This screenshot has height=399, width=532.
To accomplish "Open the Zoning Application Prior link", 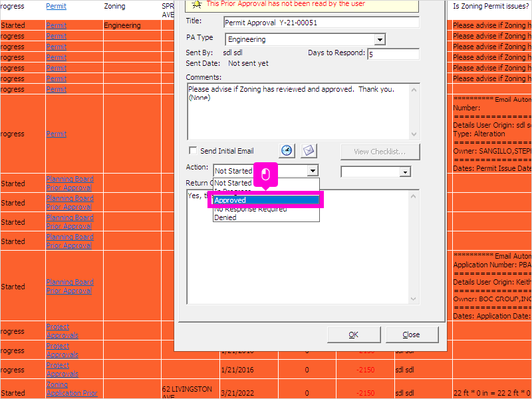I will pos(72,389).
